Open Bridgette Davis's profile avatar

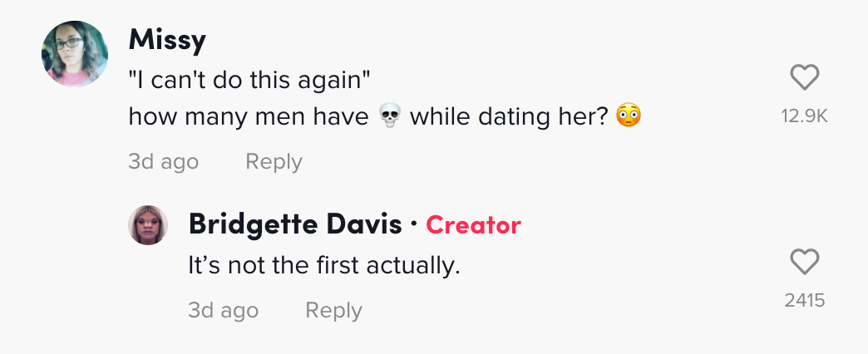[148, 225]
